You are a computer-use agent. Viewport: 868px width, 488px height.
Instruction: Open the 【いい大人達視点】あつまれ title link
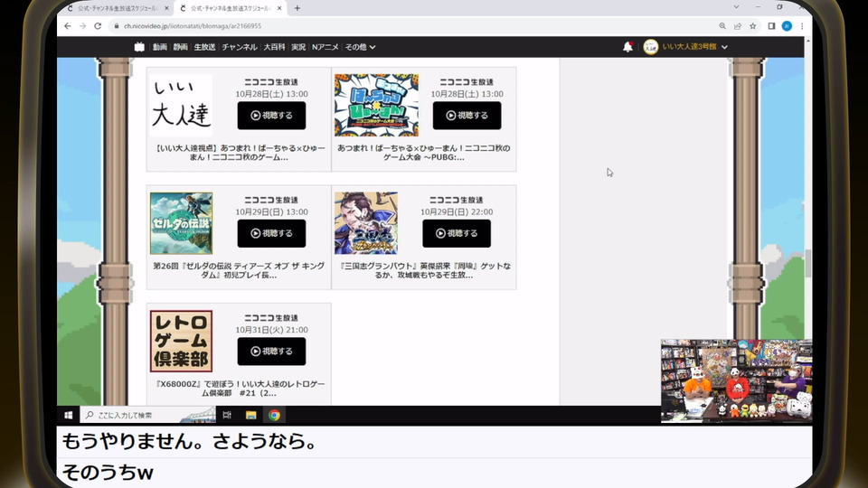[x=239, y=153]
